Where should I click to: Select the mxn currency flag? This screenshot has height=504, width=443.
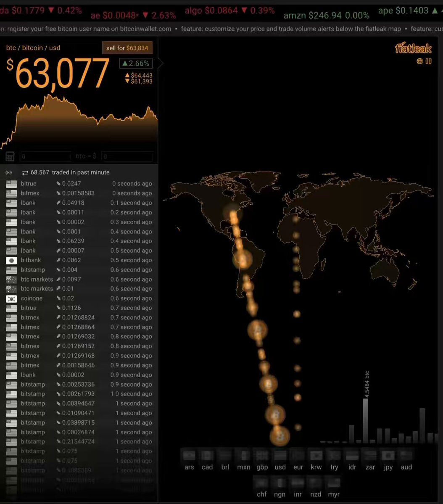point(243,456)
